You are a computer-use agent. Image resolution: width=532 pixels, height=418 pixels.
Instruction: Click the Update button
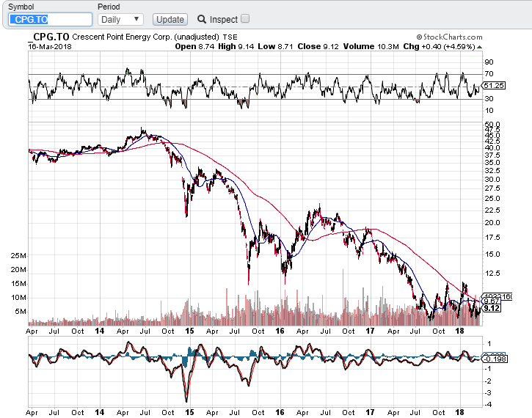[170, 19]
